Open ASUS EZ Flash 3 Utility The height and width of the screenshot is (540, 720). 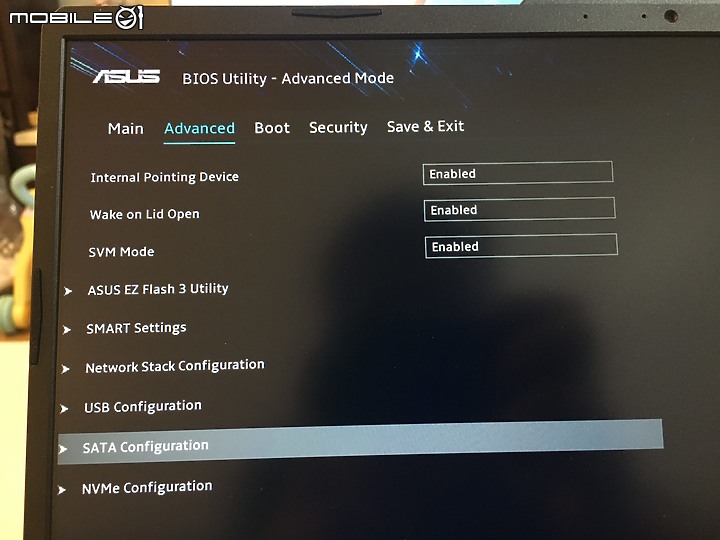[158, 289]
